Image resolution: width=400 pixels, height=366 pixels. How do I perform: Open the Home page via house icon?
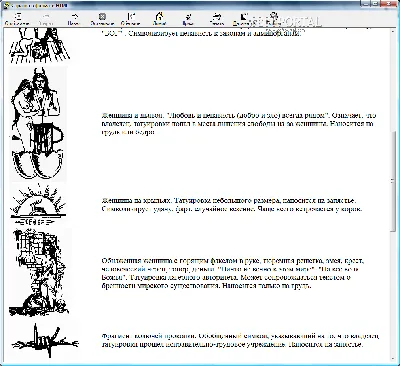tap(159, 19)
